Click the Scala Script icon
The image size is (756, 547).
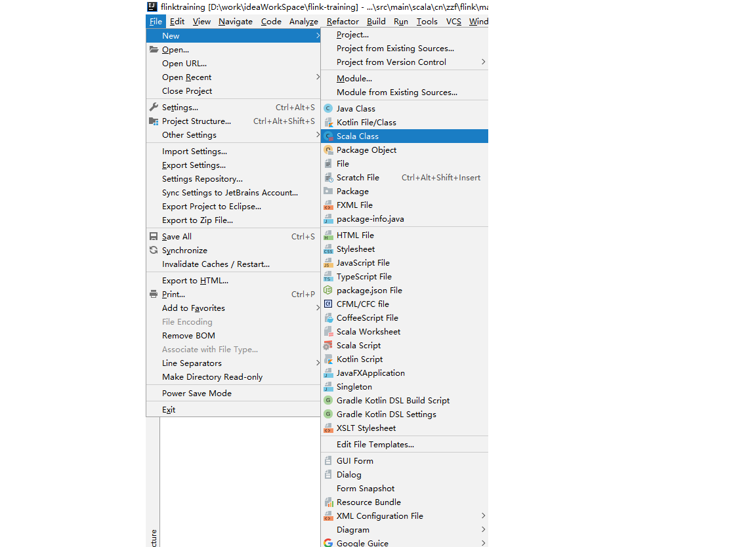(328, 346)
